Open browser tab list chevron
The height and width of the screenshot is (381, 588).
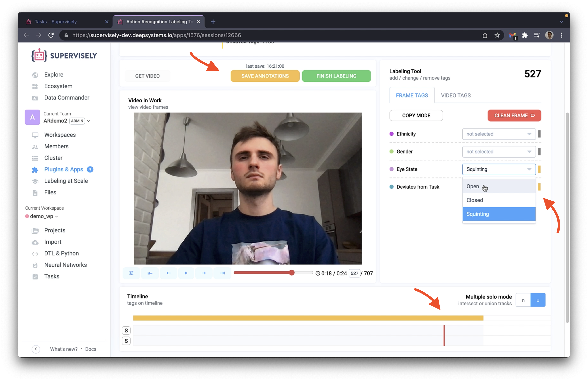(x=561, y=22)
